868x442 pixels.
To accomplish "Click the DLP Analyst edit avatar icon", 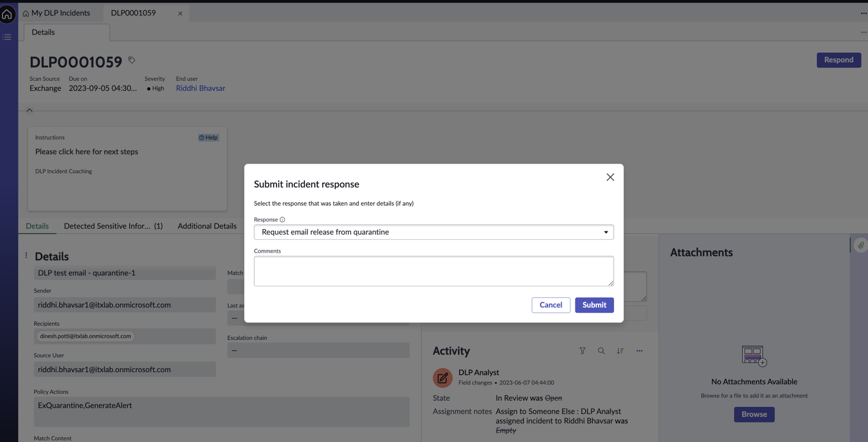I will coord(443,378).
